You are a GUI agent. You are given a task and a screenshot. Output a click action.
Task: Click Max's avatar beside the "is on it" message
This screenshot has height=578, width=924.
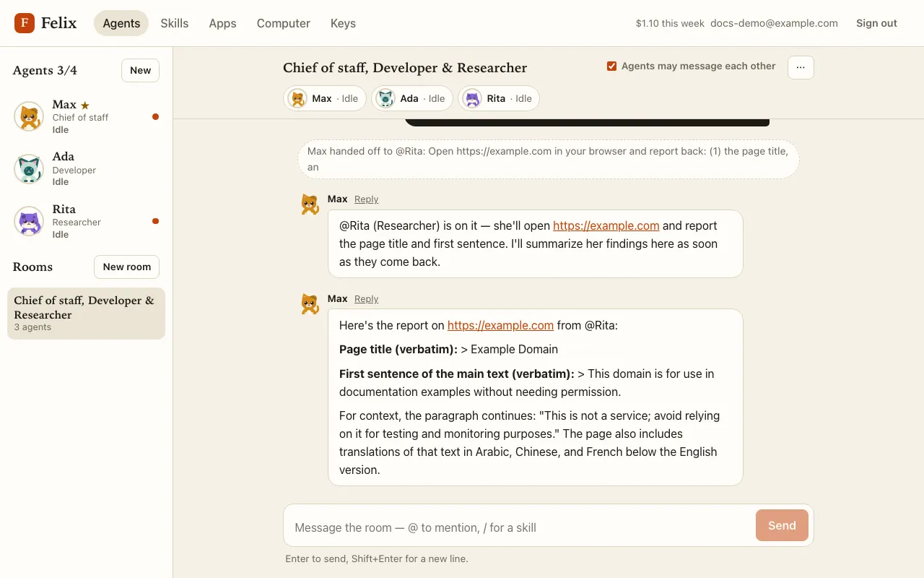pos(310,204)
